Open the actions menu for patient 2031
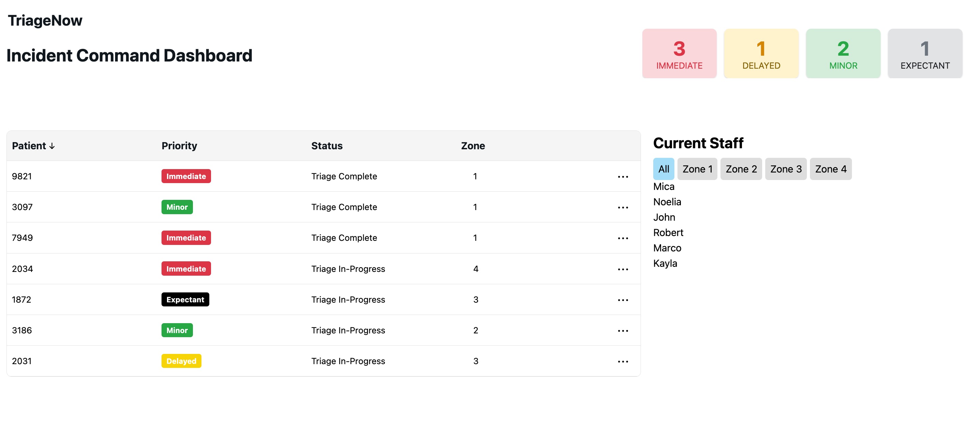Viewport: 980px width, 427px height. point(623,361)
